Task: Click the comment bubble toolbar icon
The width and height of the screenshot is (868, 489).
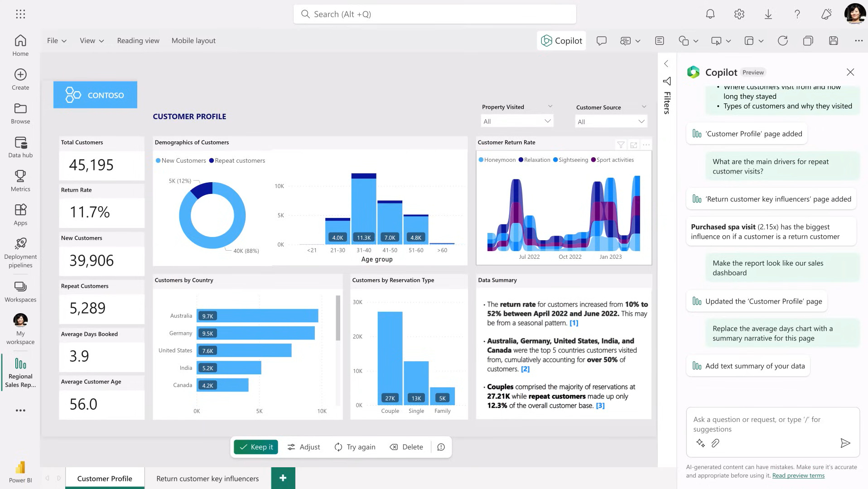Action: click(x=602, y=41)
